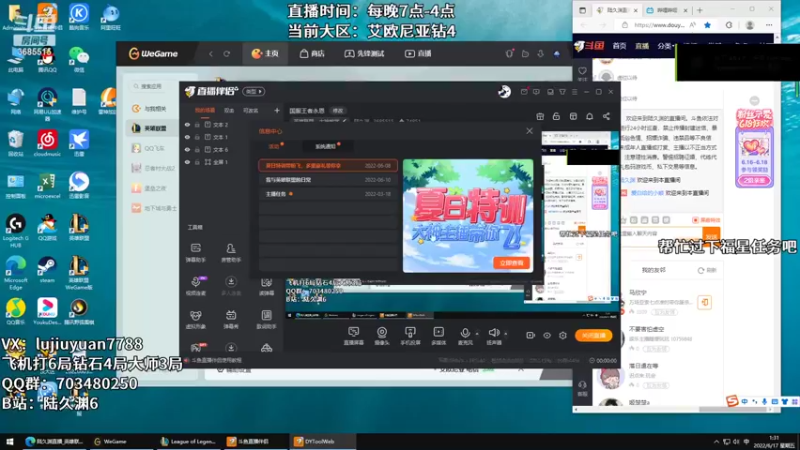Add camera (摄像头) source
800x450 pixels.
point(382,336)
